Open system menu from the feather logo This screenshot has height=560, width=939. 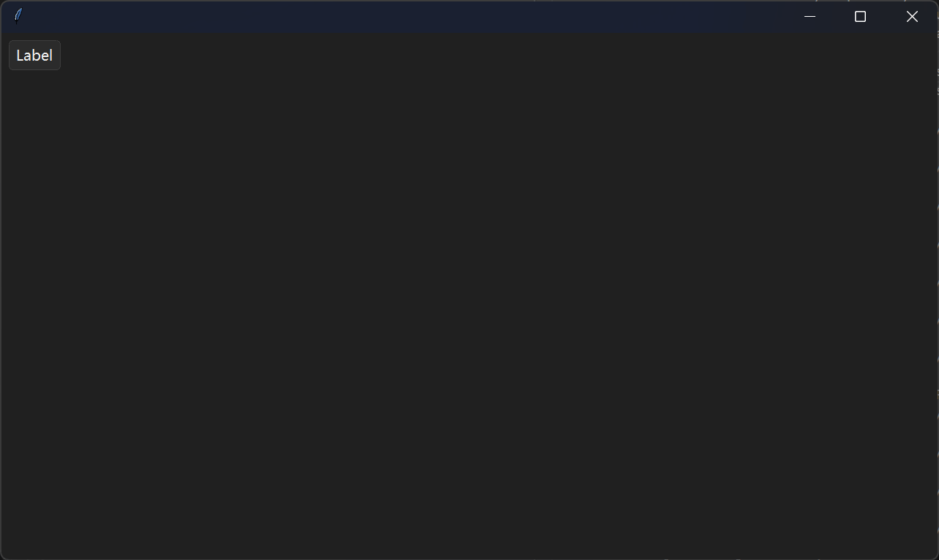(x=18, y=16)
